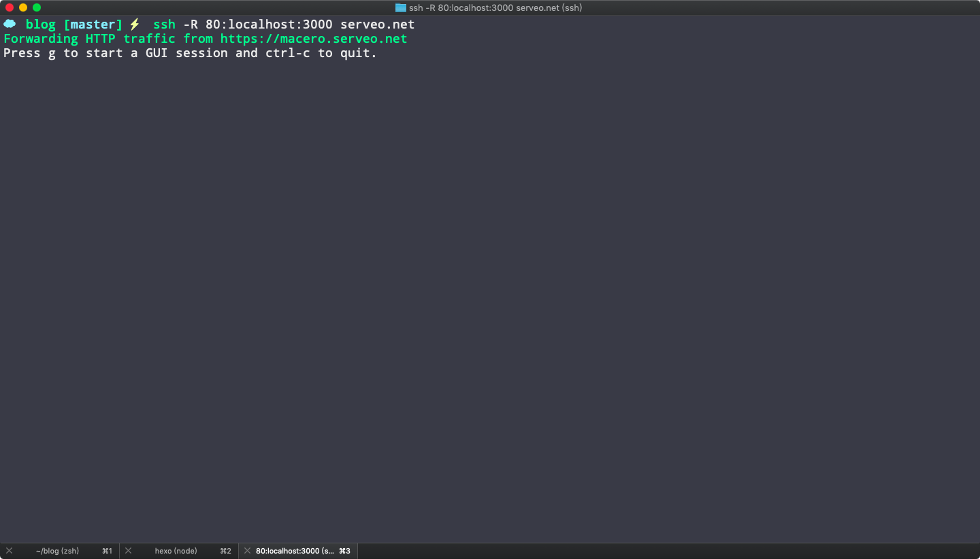Select the 80:localhost:3000 ssh tab

pos(296,551)
